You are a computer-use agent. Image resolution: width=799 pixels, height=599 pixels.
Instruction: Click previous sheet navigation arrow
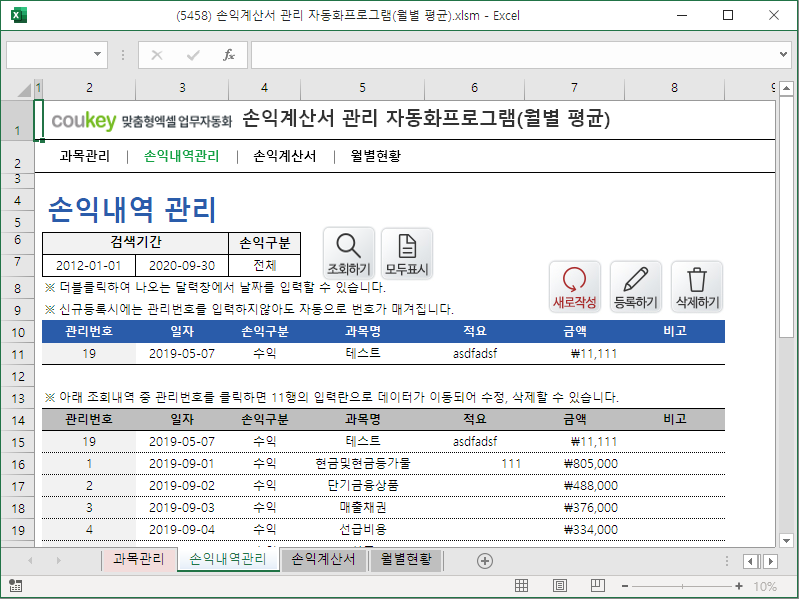[30, 560]
